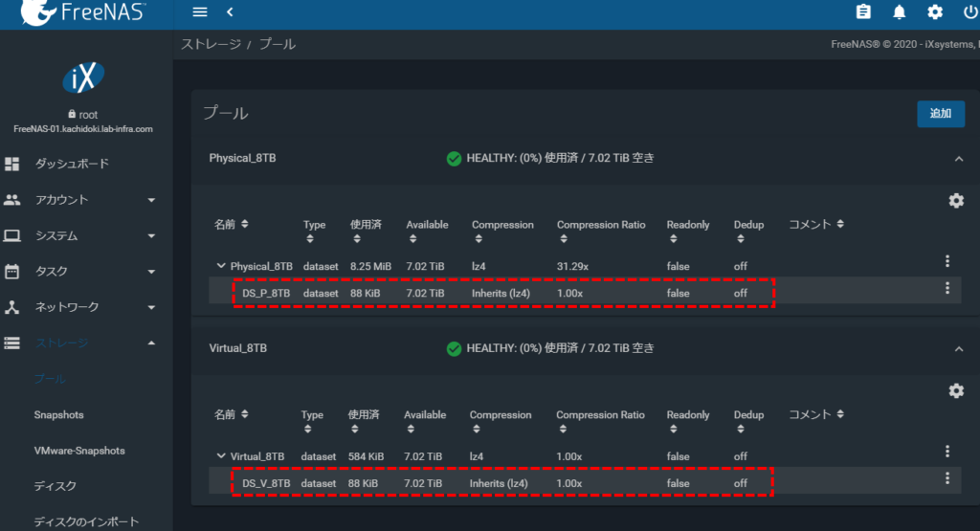The image size is (980, 531).
Task: Expand the システム menu arrow
Action: point(151,235)
